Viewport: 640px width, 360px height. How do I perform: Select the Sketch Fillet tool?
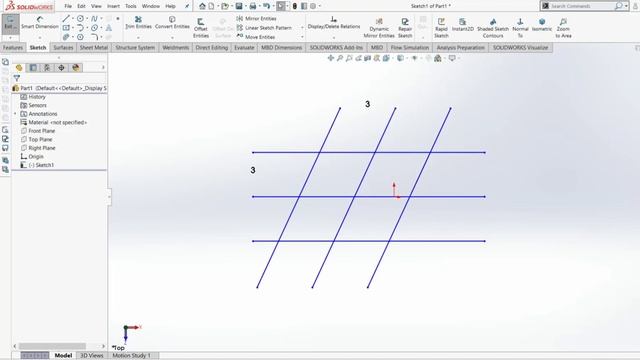tap(94, 37)
